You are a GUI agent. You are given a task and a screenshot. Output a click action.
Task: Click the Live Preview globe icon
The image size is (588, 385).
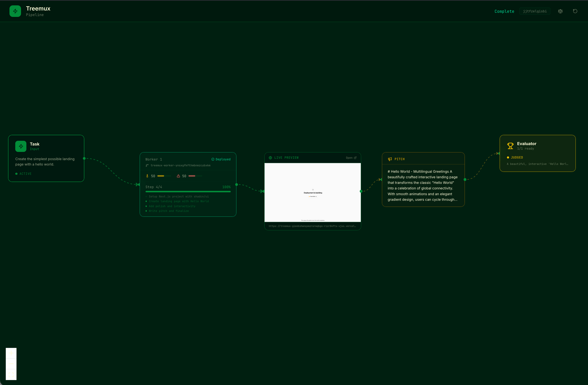270,158
